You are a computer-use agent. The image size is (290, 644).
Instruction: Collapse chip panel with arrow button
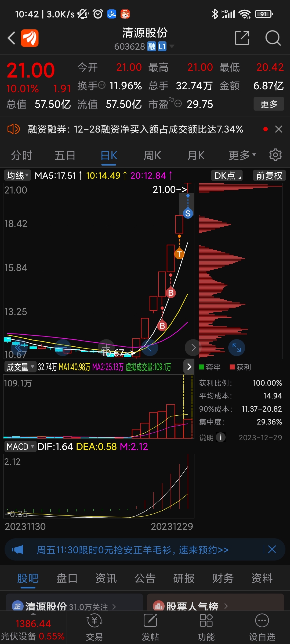pos(189,367)
